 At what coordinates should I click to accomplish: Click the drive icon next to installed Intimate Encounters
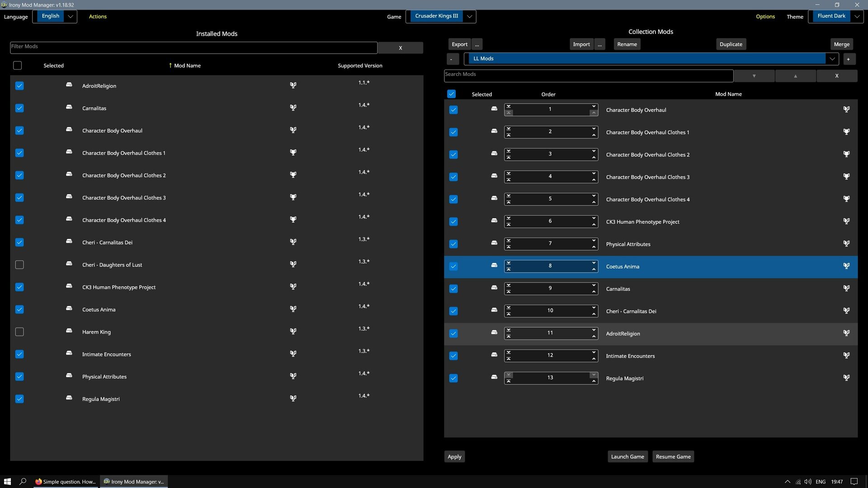click(x=69, y=353)
